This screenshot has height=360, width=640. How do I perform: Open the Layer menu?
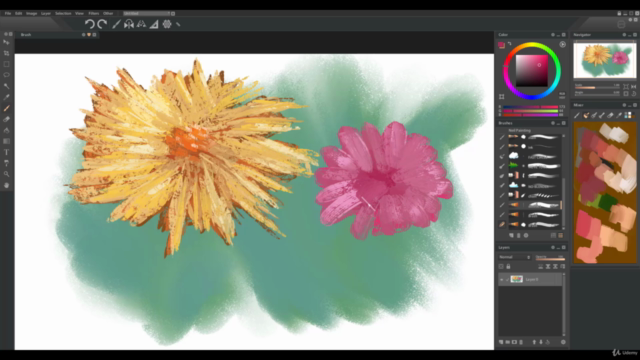point(46,13)
